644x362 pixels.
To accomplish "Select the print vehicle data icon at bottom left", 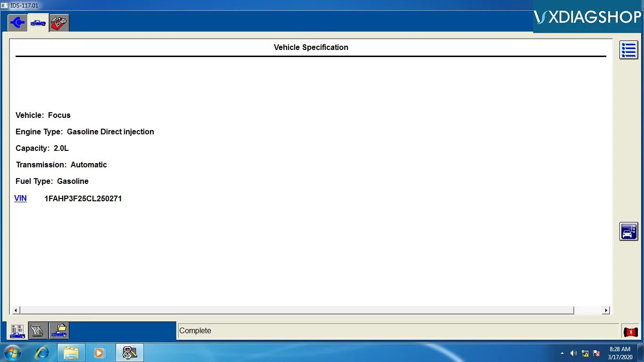I will click(17, 330).
